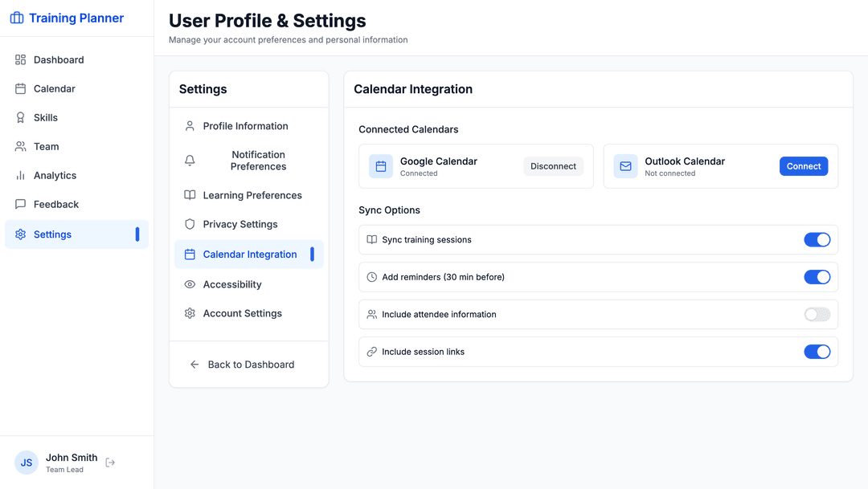Screen dimensions: 868x489
Task: Click Back to Dashboard link
Action: 248,364
